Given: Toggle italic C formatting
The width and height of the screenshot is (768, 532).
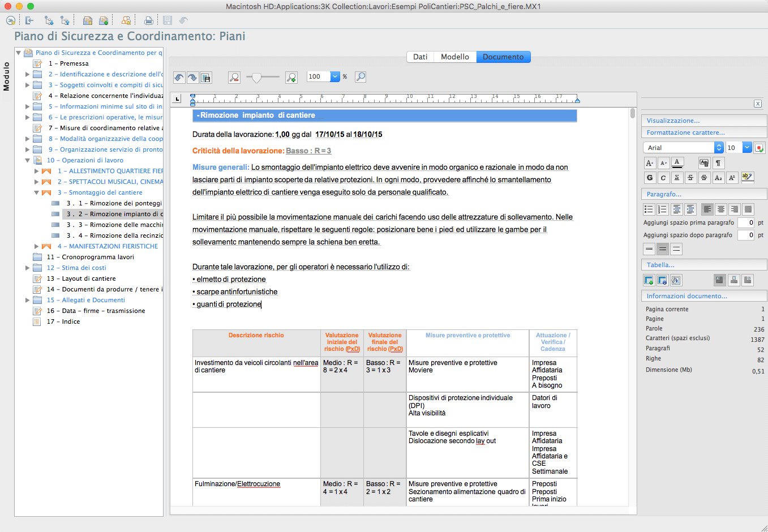Looking at the screenshot, I should click(663, 177).
